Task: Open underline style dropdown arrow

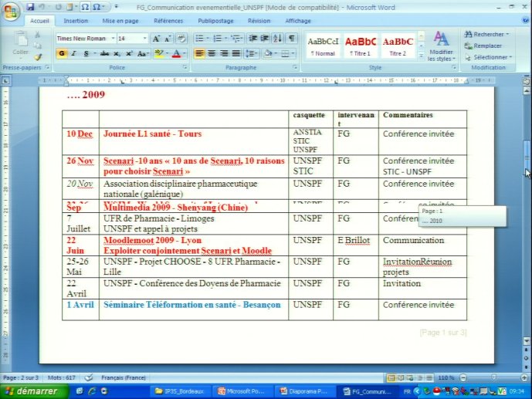Action: 95,53
